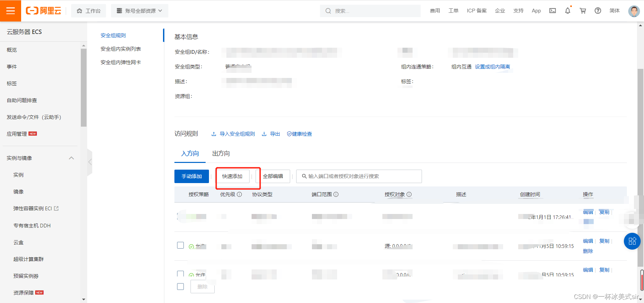Show info tooltip for 授权对象 column
This screenshot has height=303, width=644.
click(x=409, y=194)
